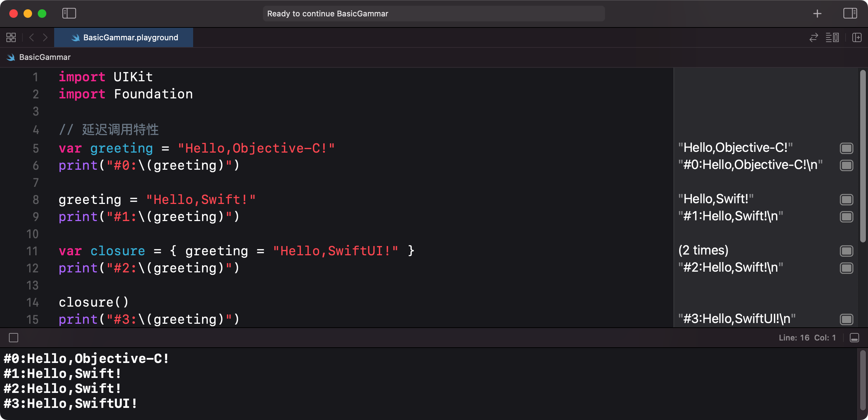Click result text "Hello,Objective-C!" in sidebar

[735, 148]
